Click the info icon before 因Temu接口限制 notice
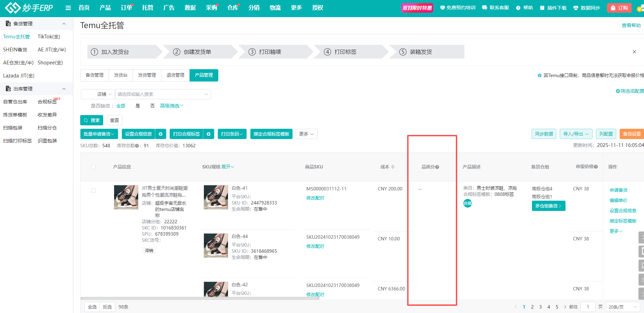This screenshot has width=644, height=313. (539, 75)
